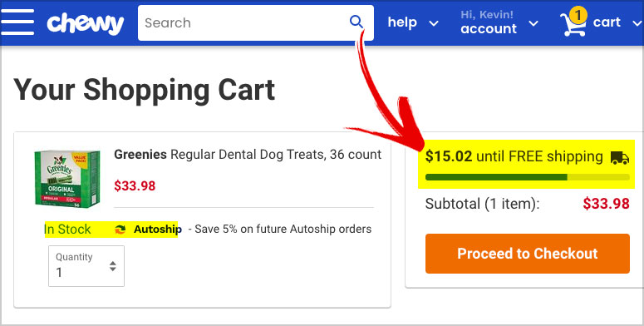Click the Greenies product thumbnail image
644x326 pixels.
pos(67,179)
